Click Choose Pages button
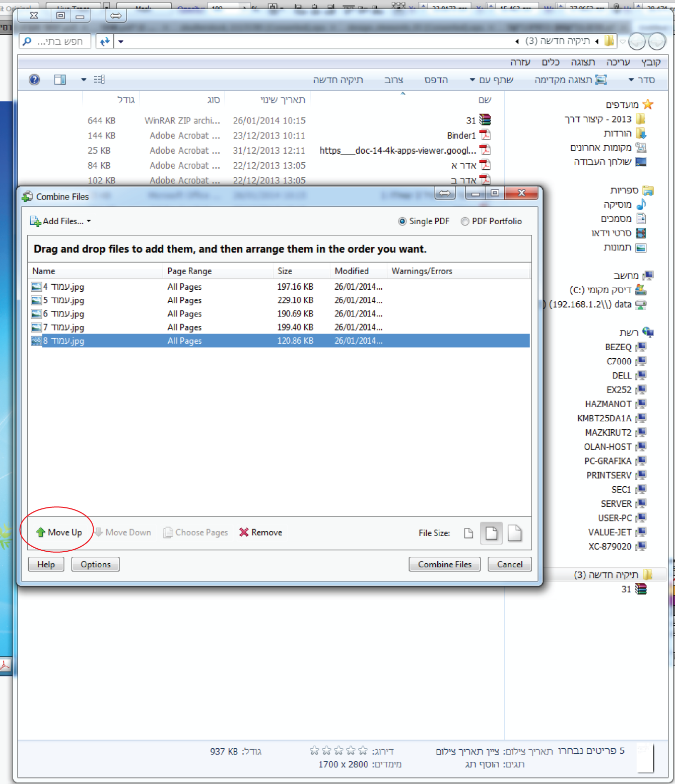Image resolution: width=675 pixels, height=784 pixels. coord(195,532)
